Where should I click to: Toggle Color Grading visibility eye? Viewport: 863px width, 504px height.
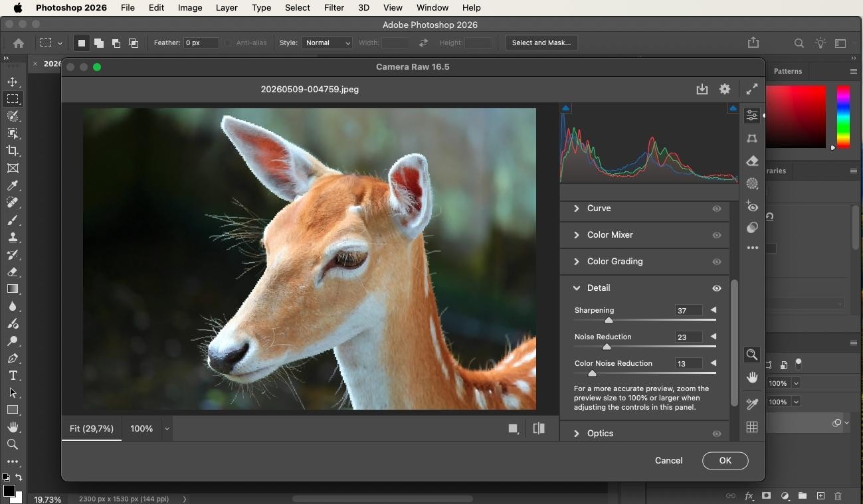click(x=717, y=262)
